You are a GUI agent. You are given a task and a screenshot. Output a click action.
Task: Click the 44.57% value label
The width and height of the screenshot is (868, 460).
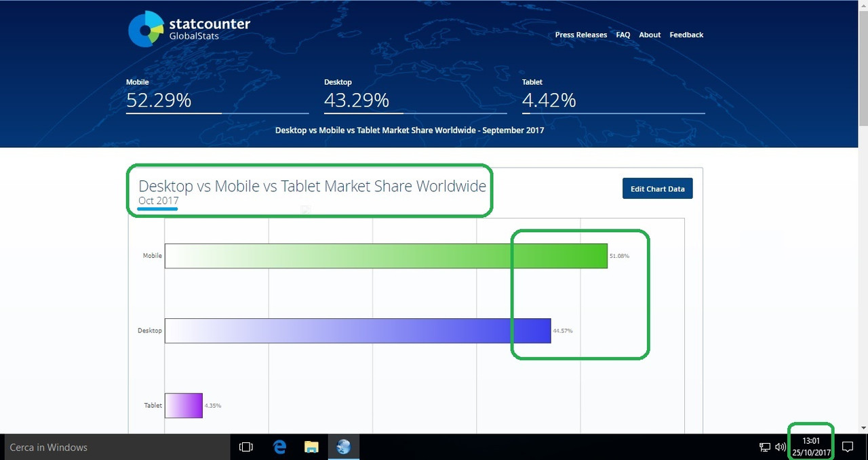(x=563, y=330)
